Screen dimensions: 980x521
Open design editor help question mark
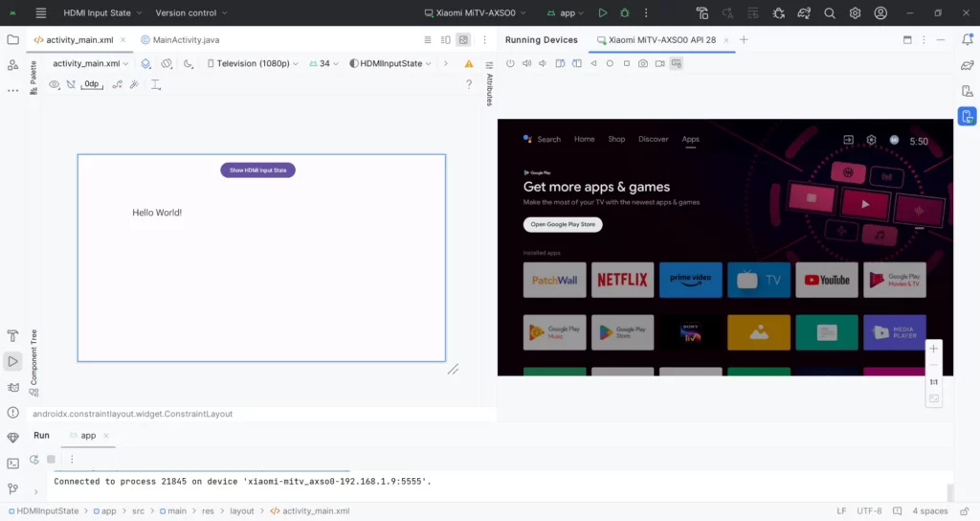coord(469,84)
